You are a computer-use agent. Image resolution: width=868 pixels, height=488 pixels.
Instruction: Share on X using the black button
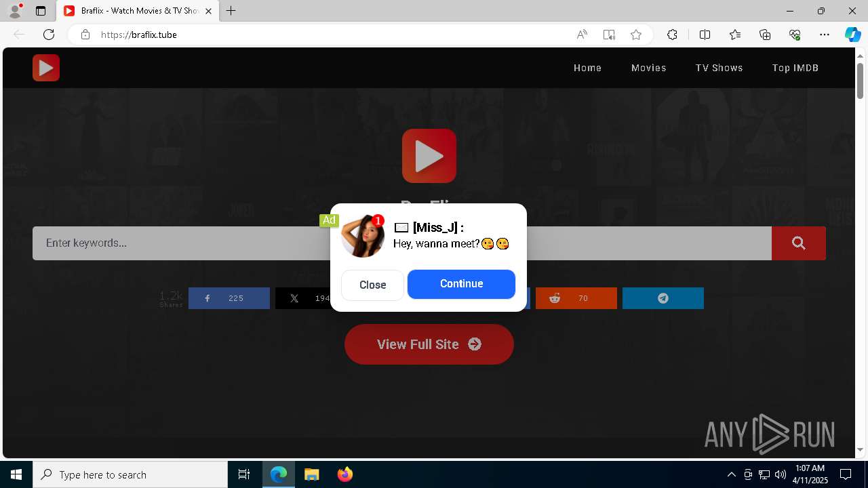[302, 298]
